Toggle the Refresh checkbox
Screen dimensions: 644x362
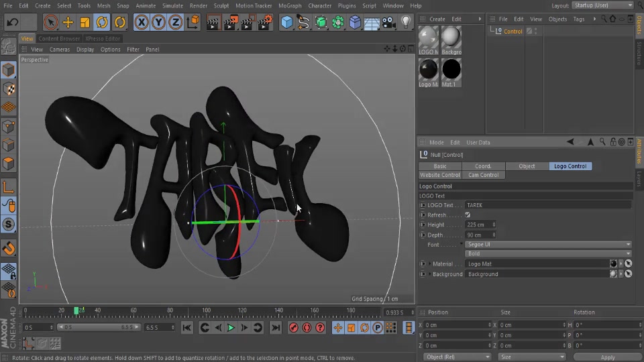coord(468,215)
